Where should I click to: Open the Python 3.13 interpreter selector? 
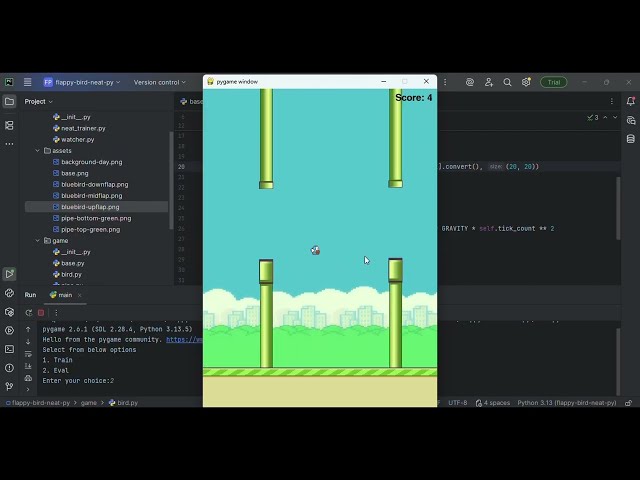coord(567,403)
